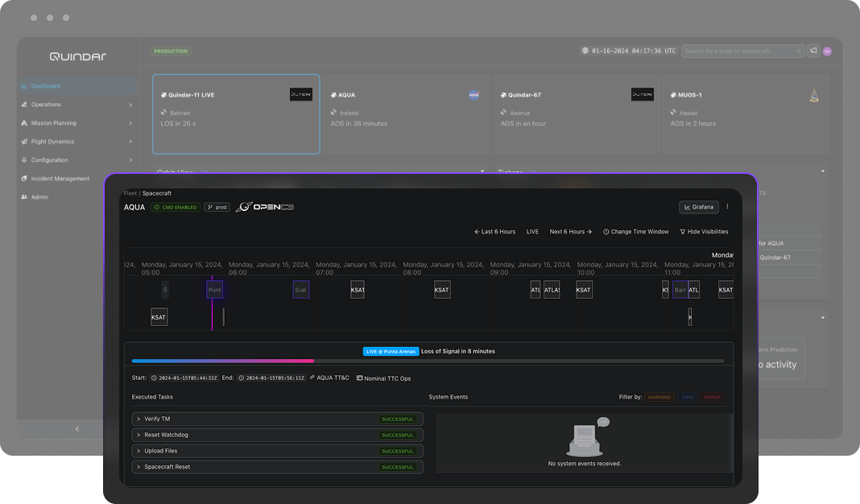Expand the Upload Files task
This screenshot has width=860, height=504.
click(x=277, y=451)
